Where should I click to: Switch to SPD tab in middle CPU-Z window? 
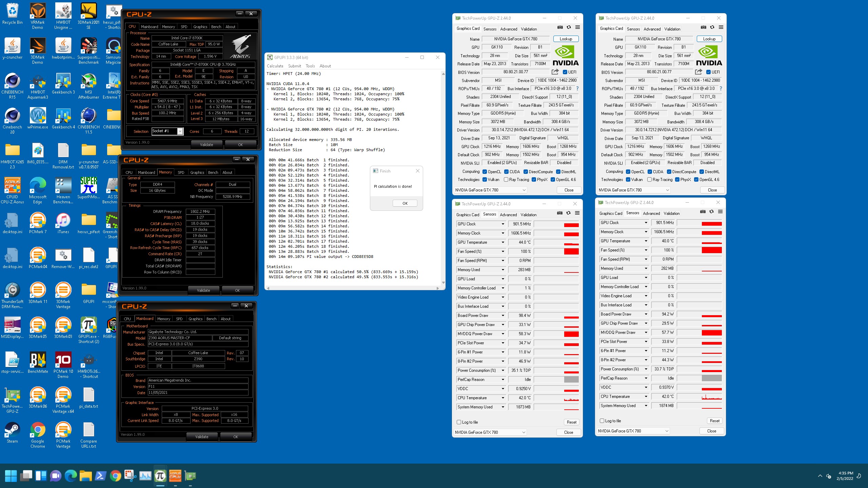pos(181,172)
